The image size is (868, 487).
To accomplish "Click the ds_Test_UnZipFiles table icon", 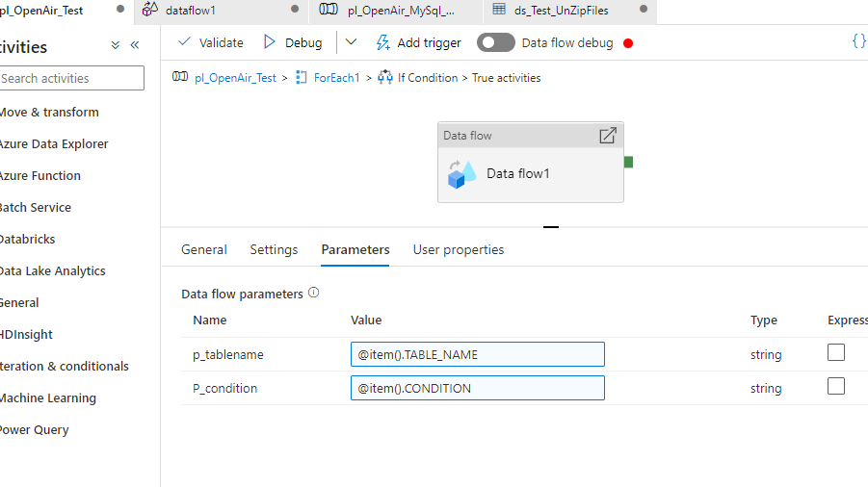I will coord(499,9).
